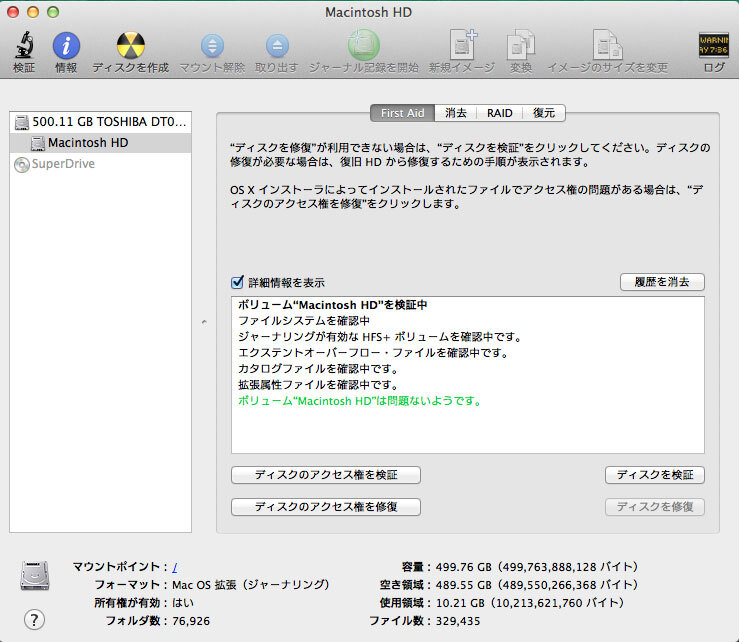The image size is (739, 642).
Task: Open the mount point / link
Action: click(175, 567)
